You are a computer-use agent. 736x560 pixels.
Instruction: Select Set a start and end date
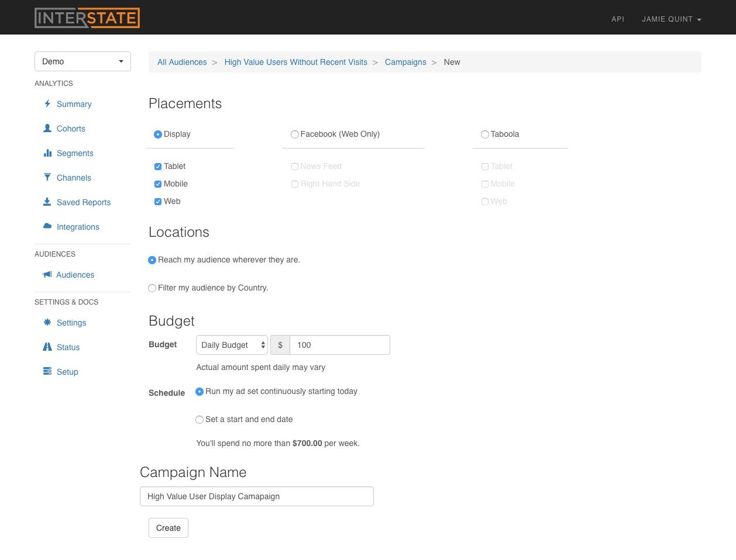[200, 420]
